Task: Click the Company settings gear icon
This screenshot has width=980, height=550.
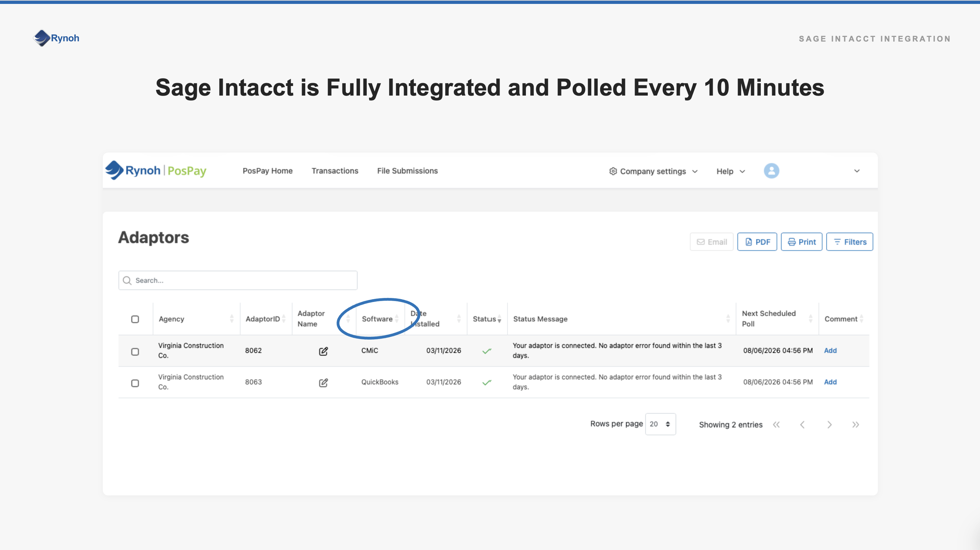Action: pos(613,171)
